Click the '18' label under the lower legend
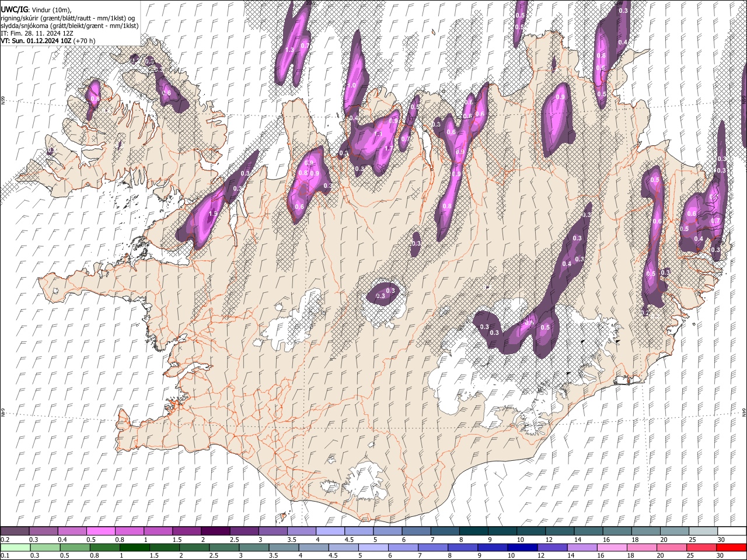The height and width of the screenshot is (560, 747). click(x=634, y=555)
